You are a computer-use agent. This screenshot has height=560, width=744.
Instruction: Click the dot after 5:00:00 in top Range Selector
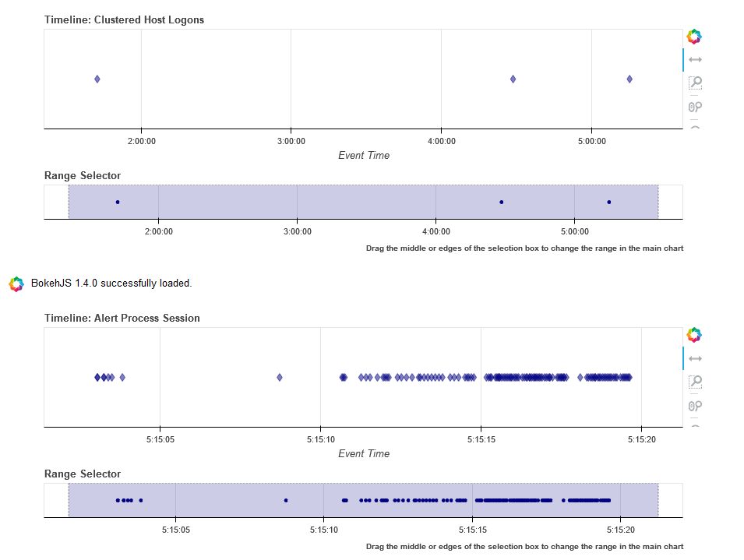tap(609, 202)
